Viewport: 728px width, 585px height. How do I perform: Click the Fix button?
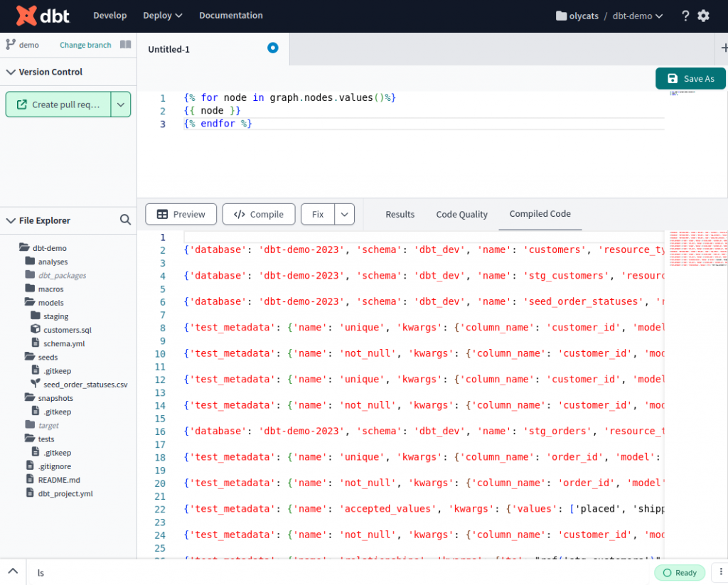click(x=318, y=215)
